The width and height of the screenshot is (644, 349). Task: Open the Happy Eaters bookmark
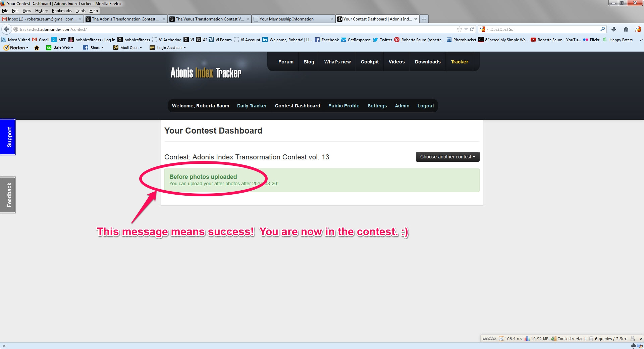click(x=618, y=40)
